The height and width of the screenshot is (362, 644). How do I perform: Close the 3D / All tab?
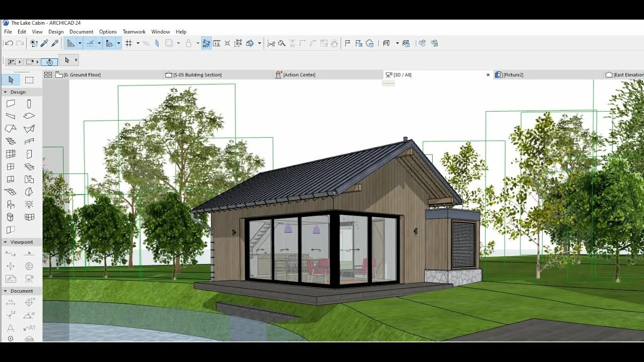pyautogui.click(x=488, y=75)
